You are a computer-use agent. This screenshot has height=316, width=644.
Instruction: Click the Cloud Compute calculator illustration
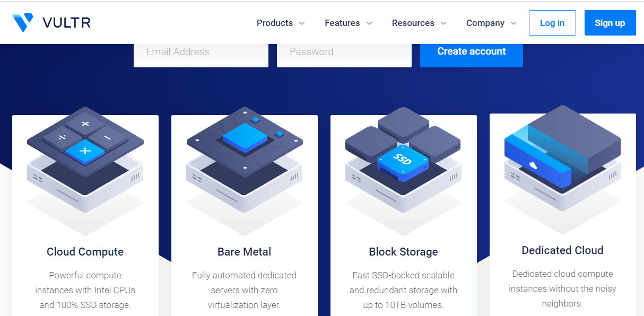pos(85,171)
